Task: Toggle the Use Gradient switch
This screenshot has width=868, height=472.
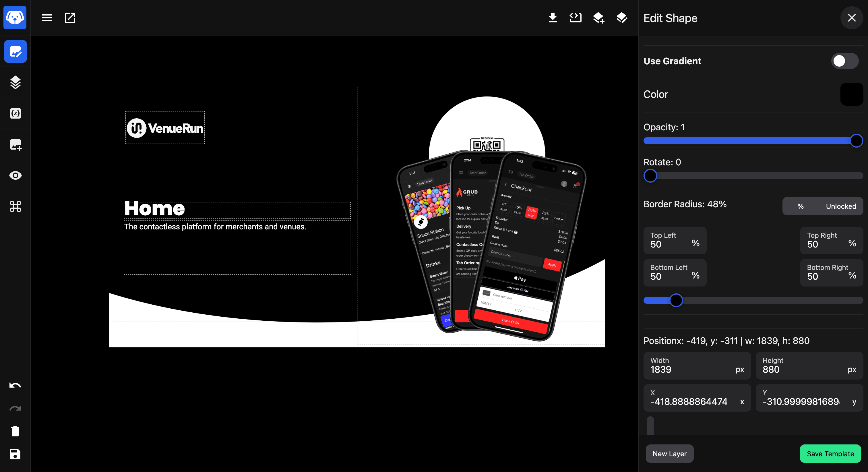Action: [x=845, y=61]
